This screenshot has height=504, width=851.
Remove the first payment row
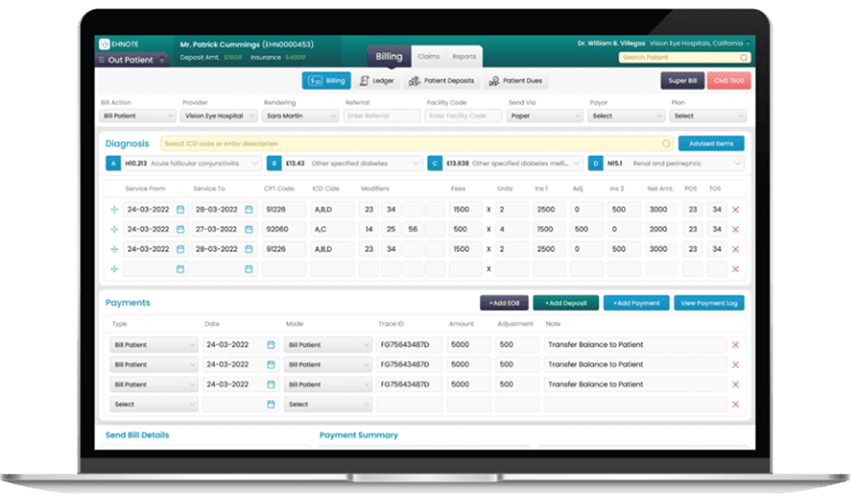(735, 345)
